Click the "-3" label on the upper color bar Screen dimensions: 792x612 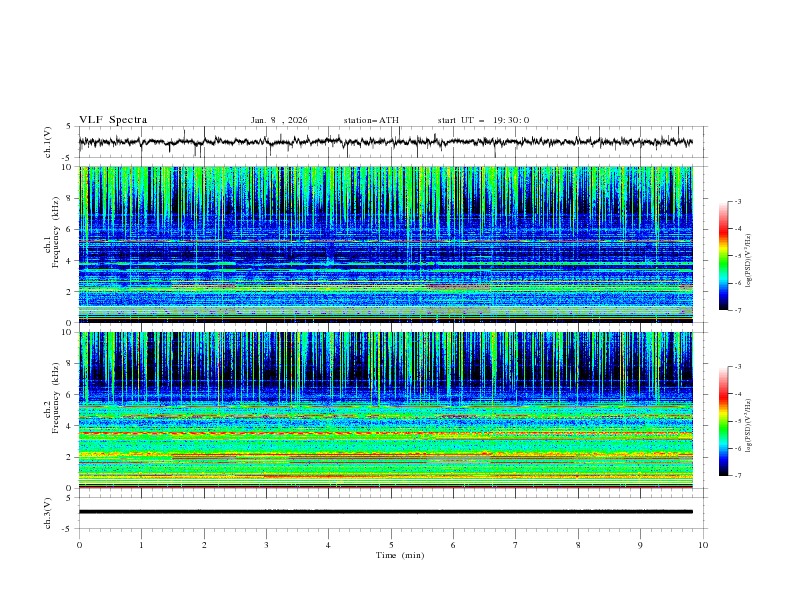click(x=738, y=201)
